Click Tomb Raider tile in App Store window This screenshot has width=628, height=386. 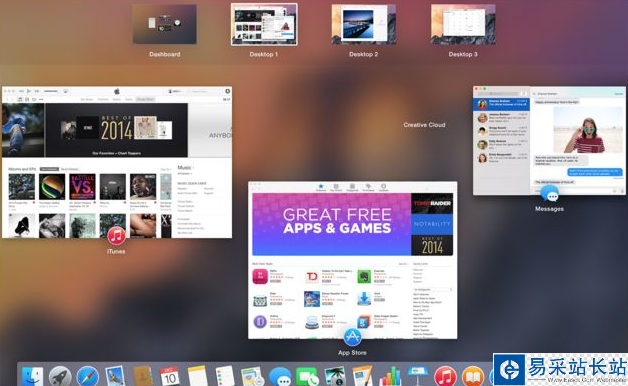[432, 203]
